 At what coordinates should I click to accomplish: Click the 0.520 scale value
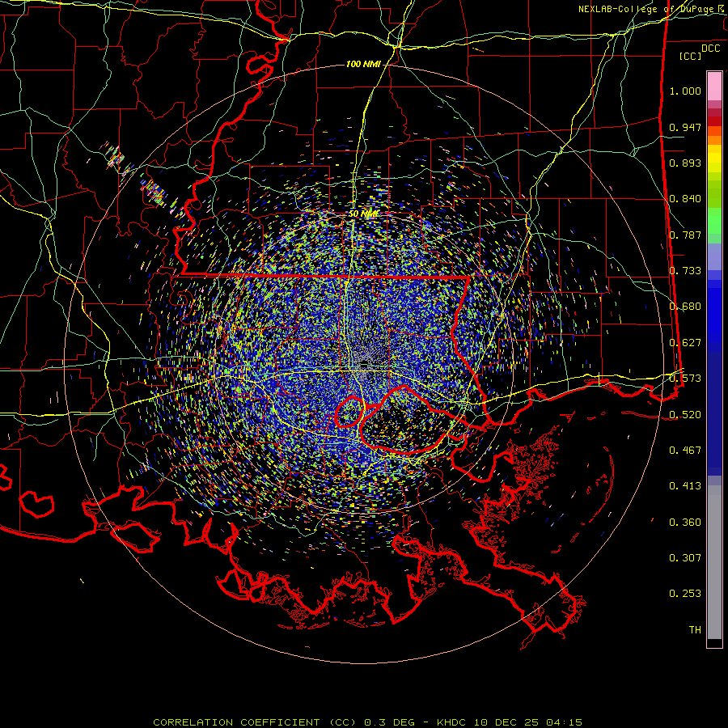[685, 415]
